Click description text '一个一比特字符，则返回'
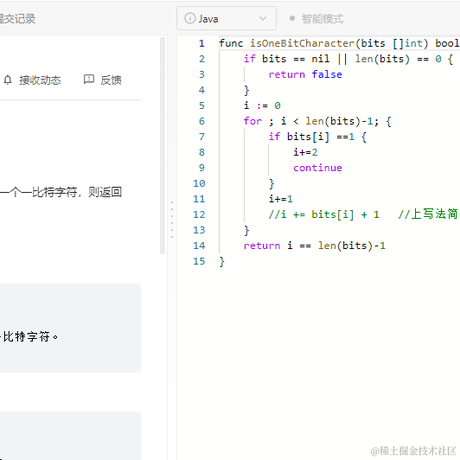 coord(61,192)
